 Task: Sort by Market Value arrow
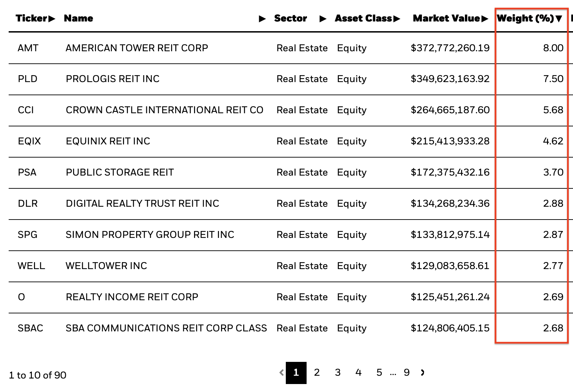(485, 19)
